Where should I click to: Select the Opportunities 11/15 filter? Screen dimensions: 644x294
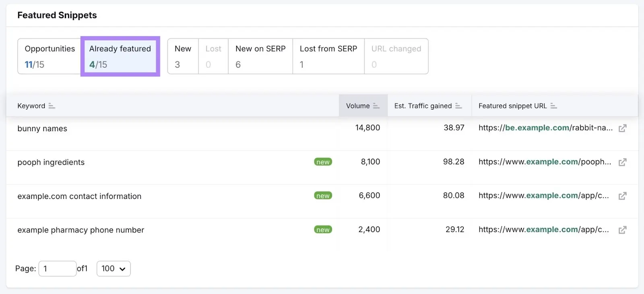tap(50, 56)
